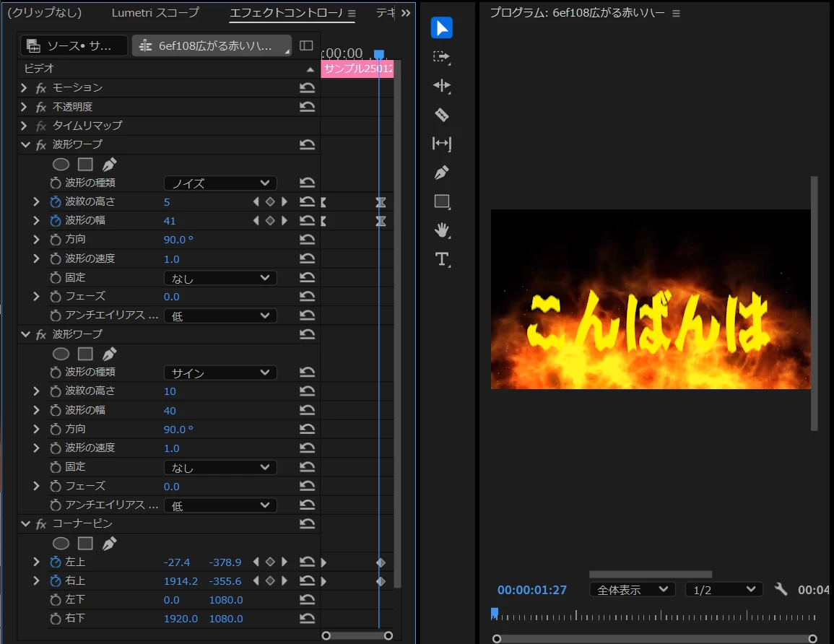Viewport: 834px width, 644px height.
Task: Open program monitor wrench settings
Action: (x=781, y=589)
